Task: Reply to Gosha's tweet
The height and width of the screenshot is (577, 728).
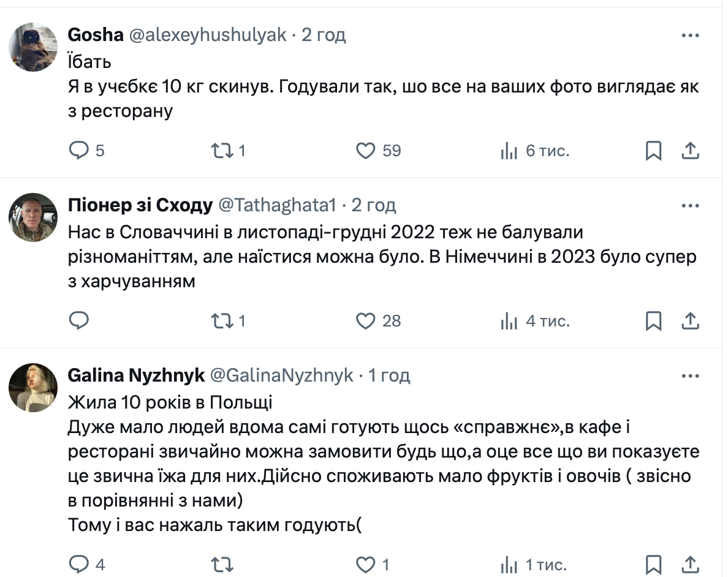Action: pos(79,151)
